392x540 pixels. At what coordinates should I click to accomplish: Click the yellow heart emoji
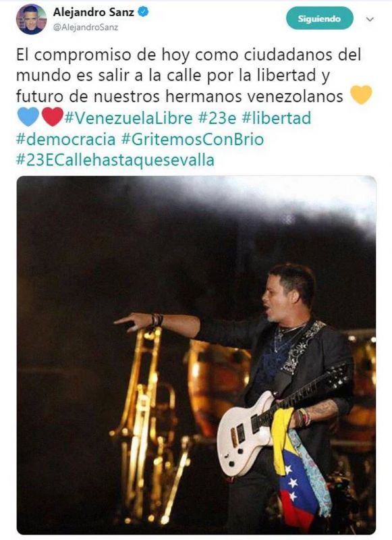(x=361, y=94)
